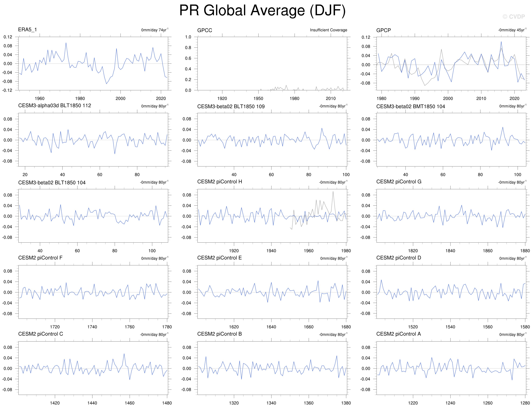
Task: Click the GPCP panel title
Action: (x=383, y=30)
